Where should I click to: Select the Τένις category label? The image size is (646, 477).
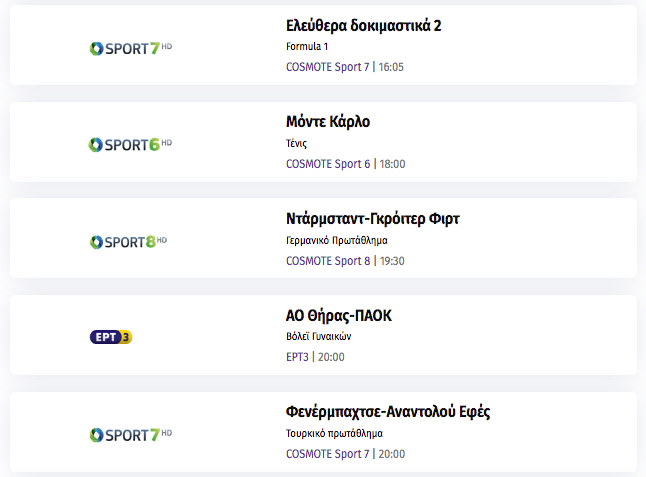click(296, 143)
